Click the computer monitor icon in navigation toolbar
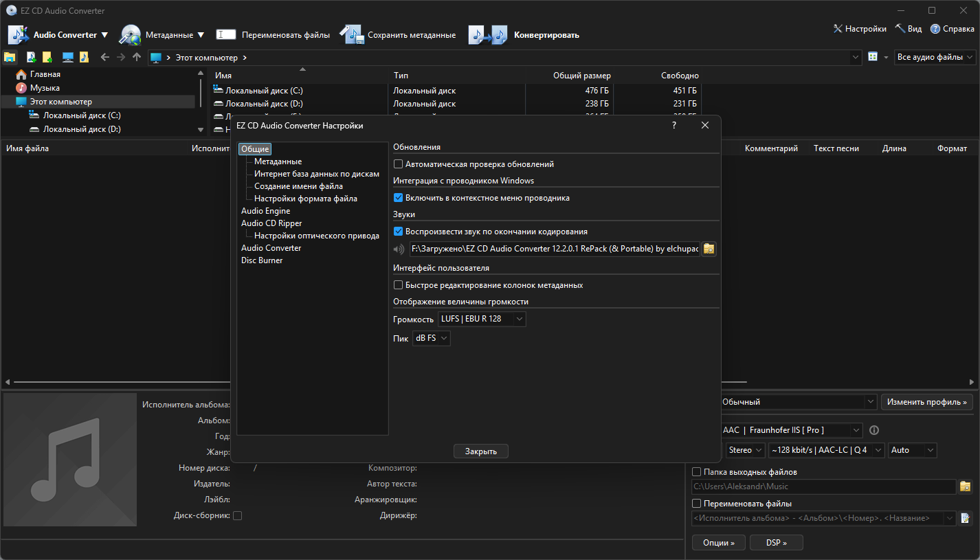 click(68, 57)
